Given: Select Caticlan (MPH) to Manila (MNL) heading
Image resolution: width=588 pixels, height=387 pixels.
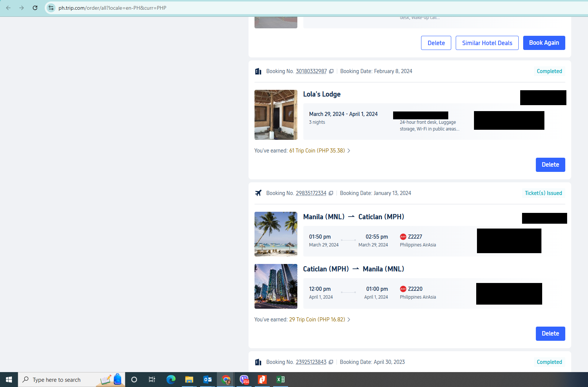Looking at the screenshot, I should tap(354, 269).
